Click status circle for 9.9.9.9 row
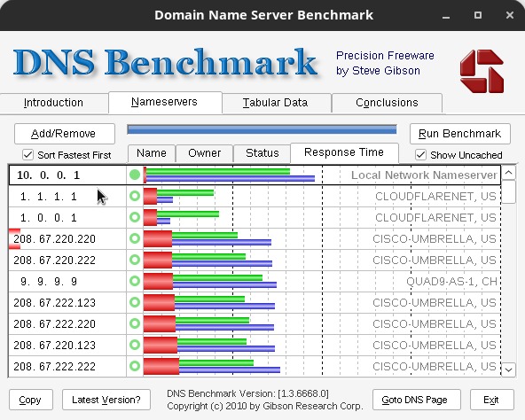This screenshot has width=525, height=420. pyautogui.click(x=135, y=281)
